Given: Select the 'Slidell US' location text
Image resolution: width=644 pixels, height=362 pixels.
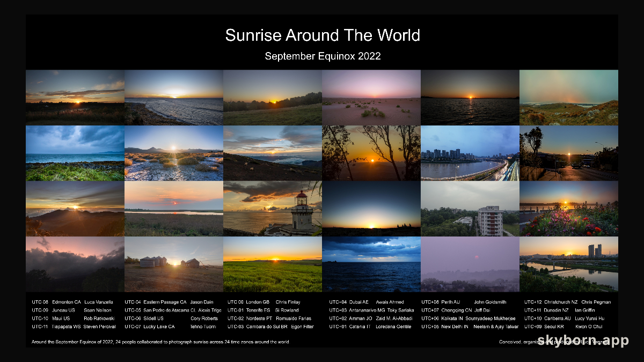Looking at the screenshot, I should click(x=153, y=318).
